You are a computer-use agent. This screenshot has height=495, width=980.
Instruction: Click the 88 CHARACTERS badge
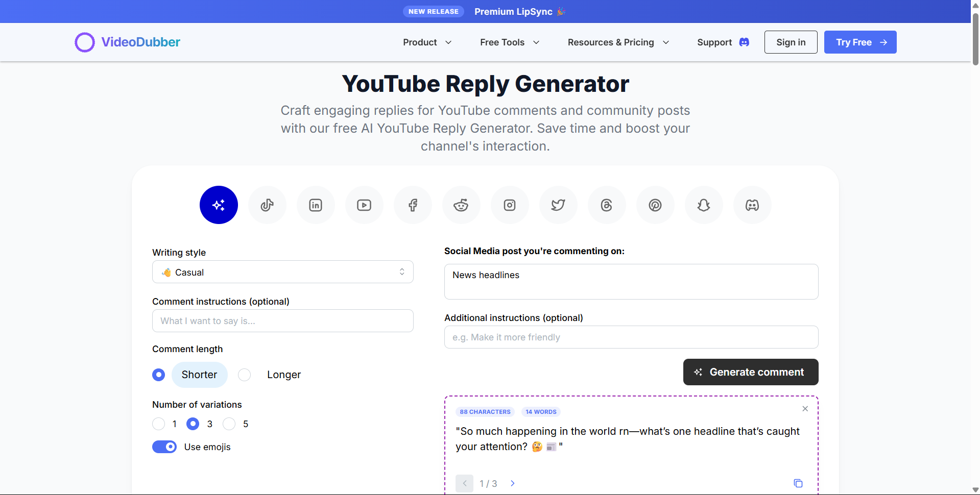click(x=485, y=412)
